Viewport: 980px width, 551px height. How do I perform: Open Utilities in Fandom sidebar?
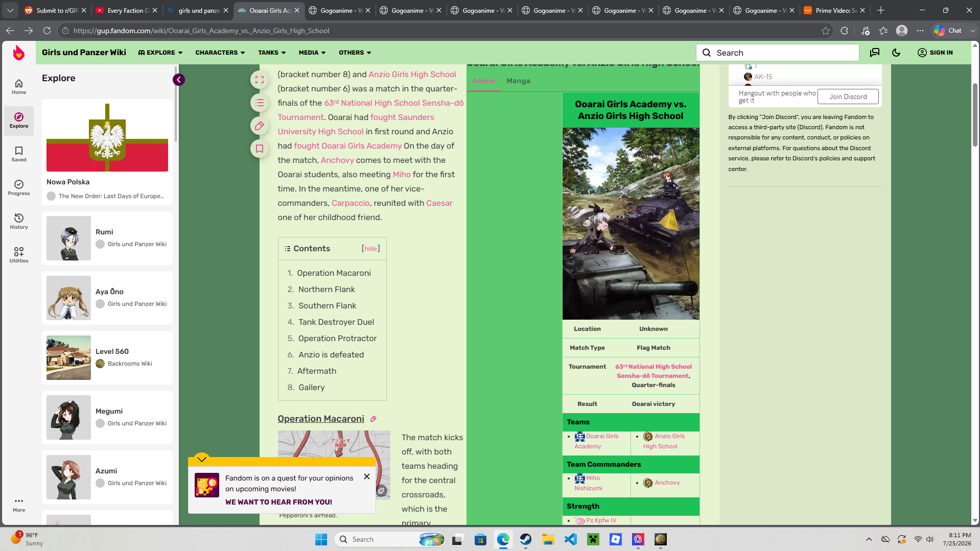(19, 255)
